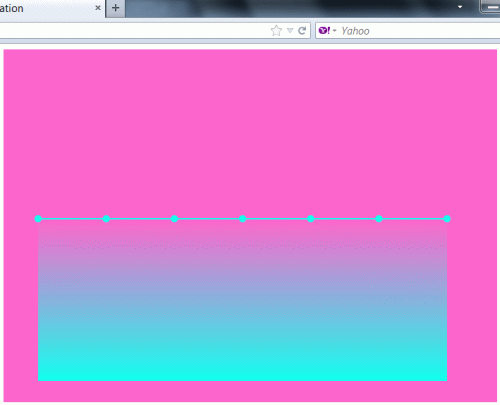Open the Yahoo search engine selector
This screenshot has width=500, height=405.
(327, 31)
